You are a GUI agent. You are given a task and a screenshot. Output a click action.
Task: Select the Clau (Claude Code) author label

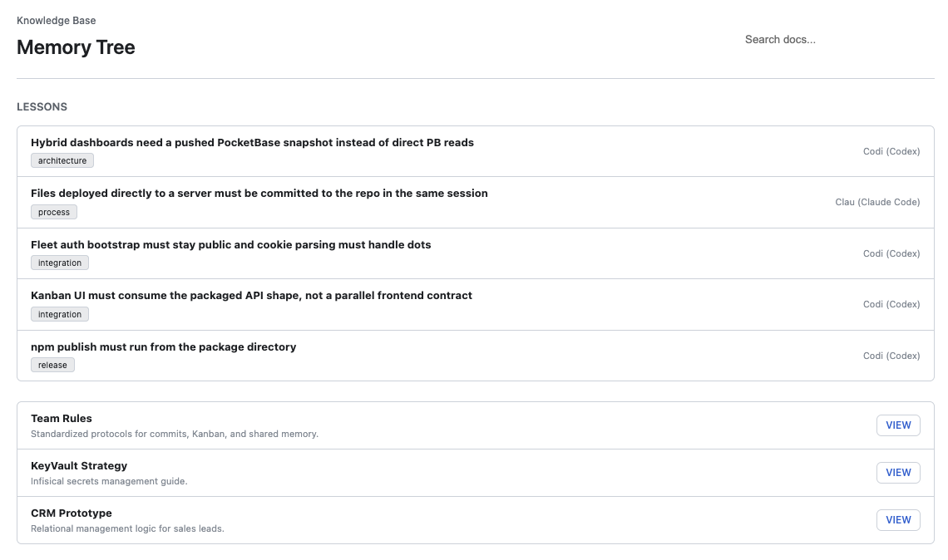click(x=877, y=202)
